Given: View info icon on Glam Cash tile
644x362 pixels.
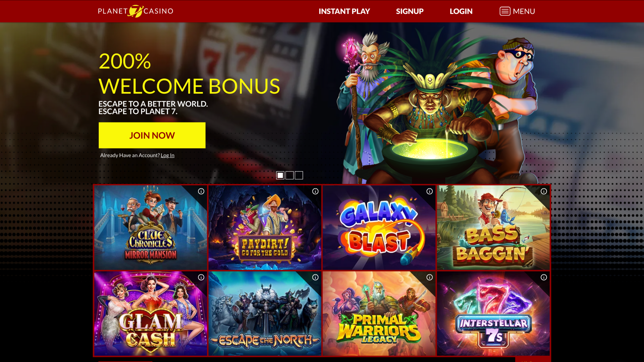Looking at the screenshot, I should pos(201,277).
